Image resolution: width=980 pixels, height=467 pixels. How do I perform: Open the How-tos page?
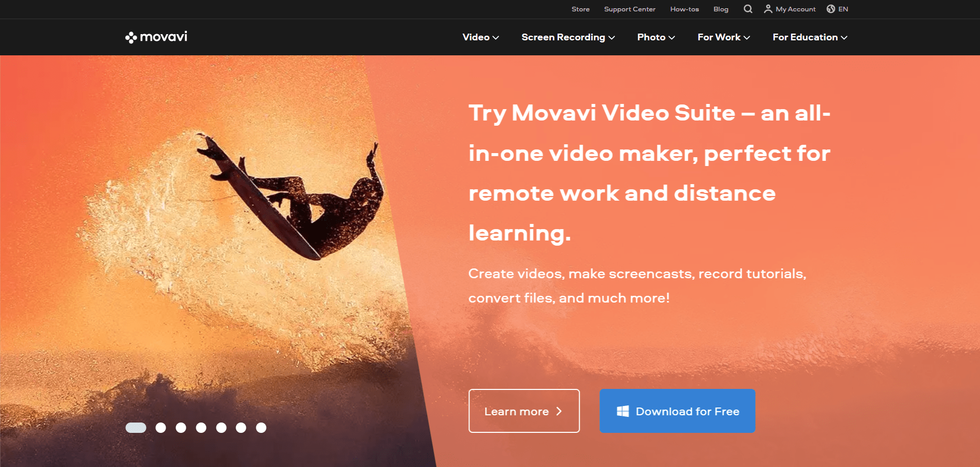point(684,9)
